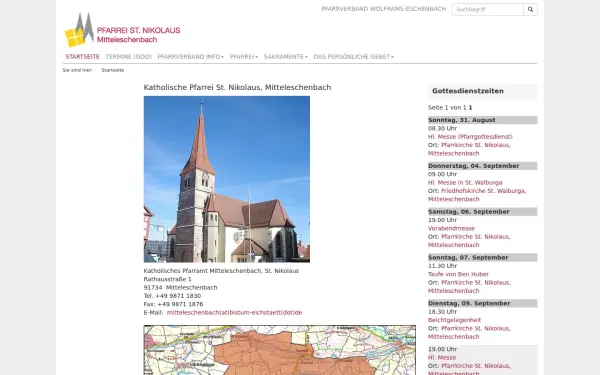Click the Rathausstraße 1 address line
The width and height of the screenshot is (600, 375).
(167, 279)
